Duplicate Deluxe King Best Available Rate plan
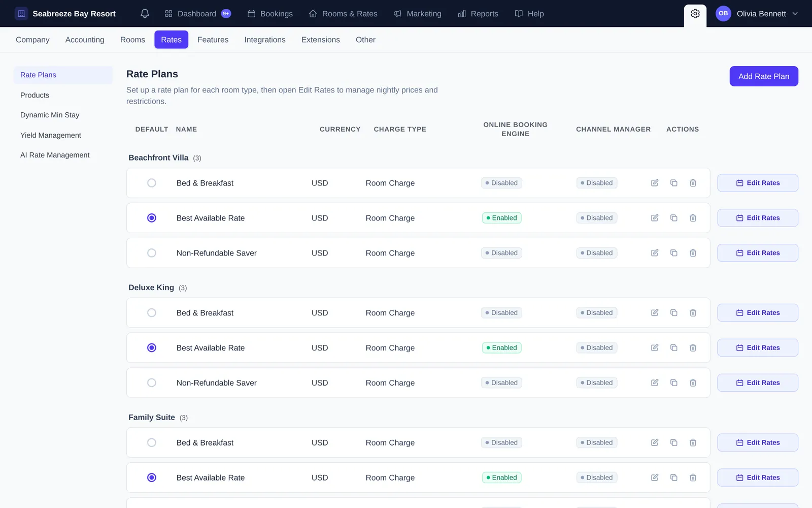 (674, 348)
